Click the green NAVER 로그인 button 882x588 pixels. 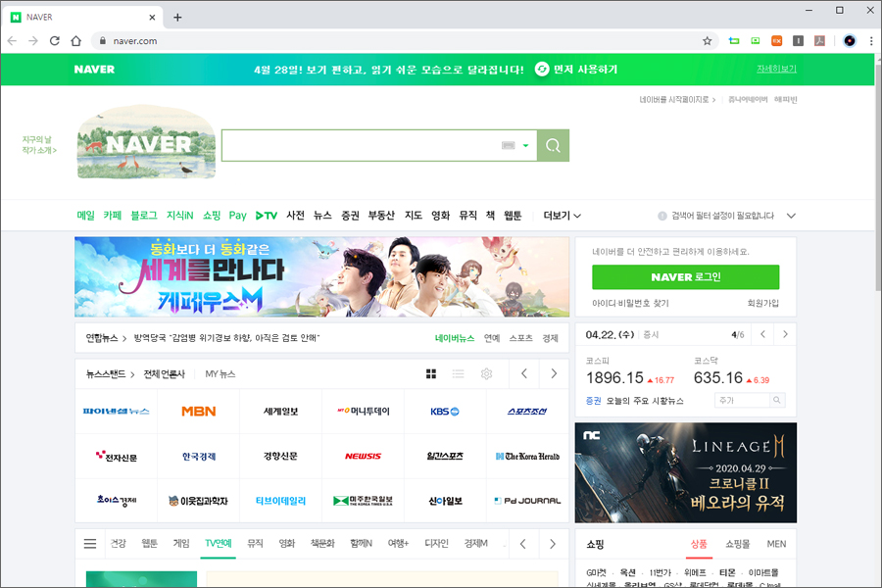(x=686, y=276)
